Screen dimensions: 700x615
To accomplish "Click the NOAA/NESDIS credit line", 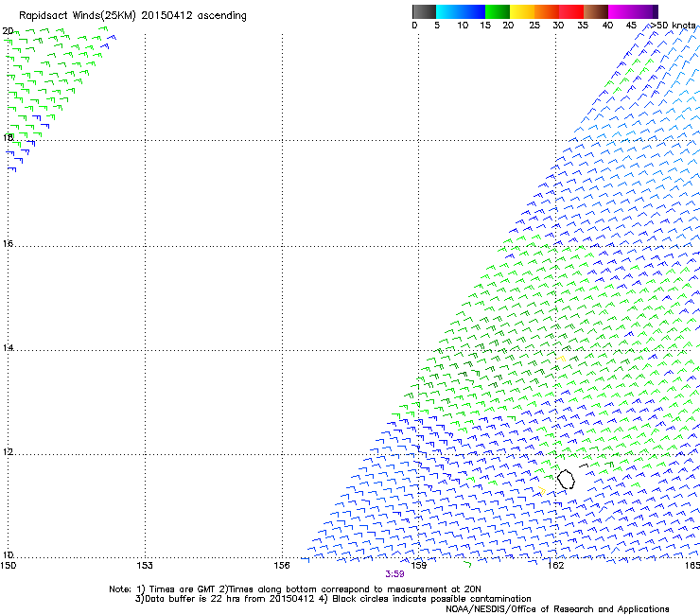I will (x=557, y=609).
